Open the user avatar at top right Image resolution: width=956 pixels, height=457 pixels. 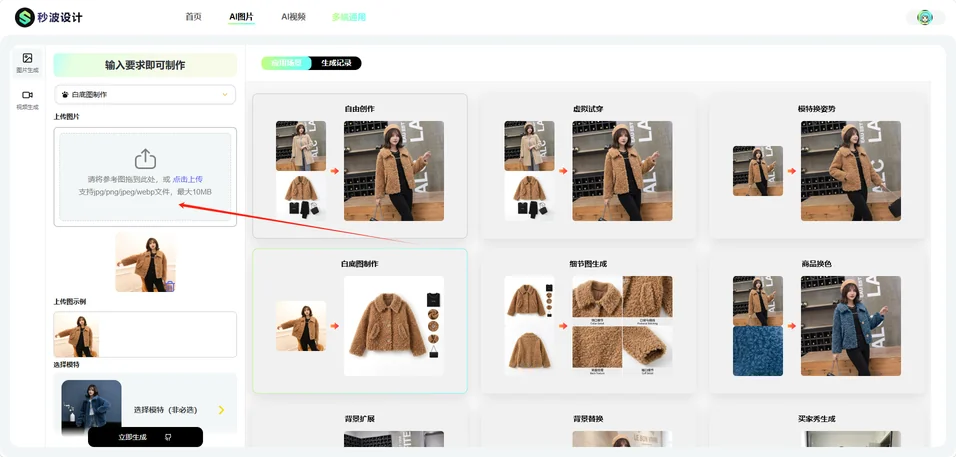point(926,17)
